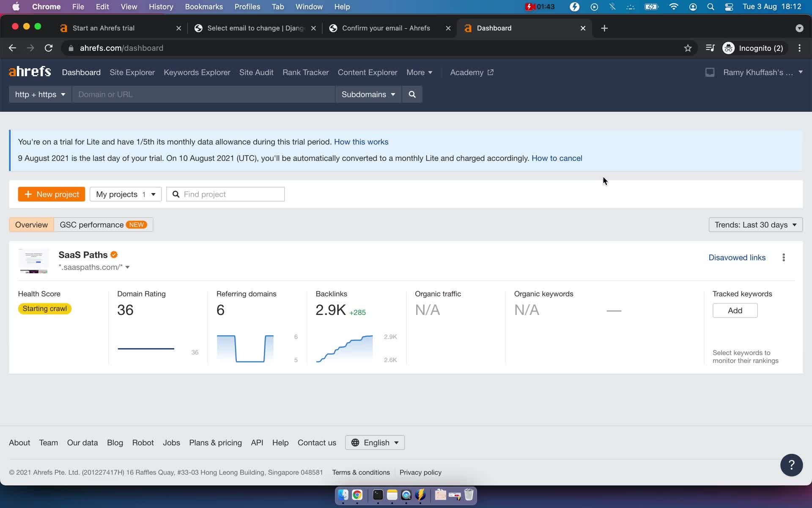Open Keywords Explorer tool
Image resolution: width=812 pixels, height=508 pixels.
(197, 72)
